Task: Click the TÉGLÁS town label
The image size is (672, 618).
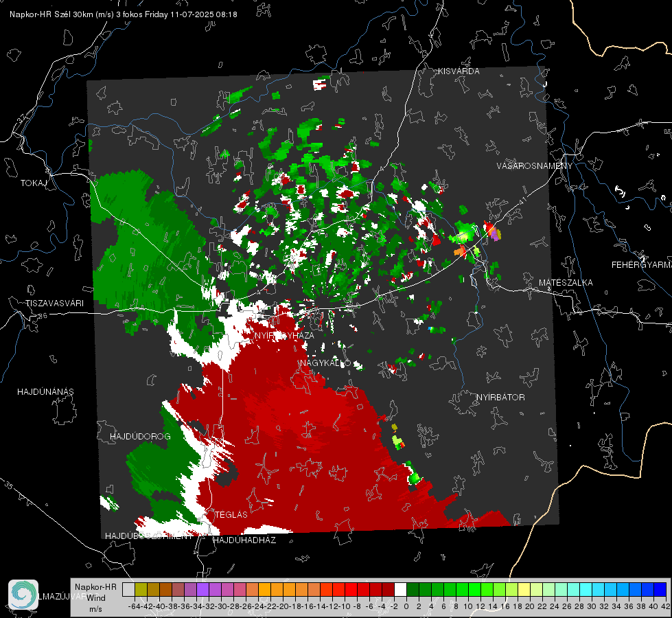Action: [231, 515]
